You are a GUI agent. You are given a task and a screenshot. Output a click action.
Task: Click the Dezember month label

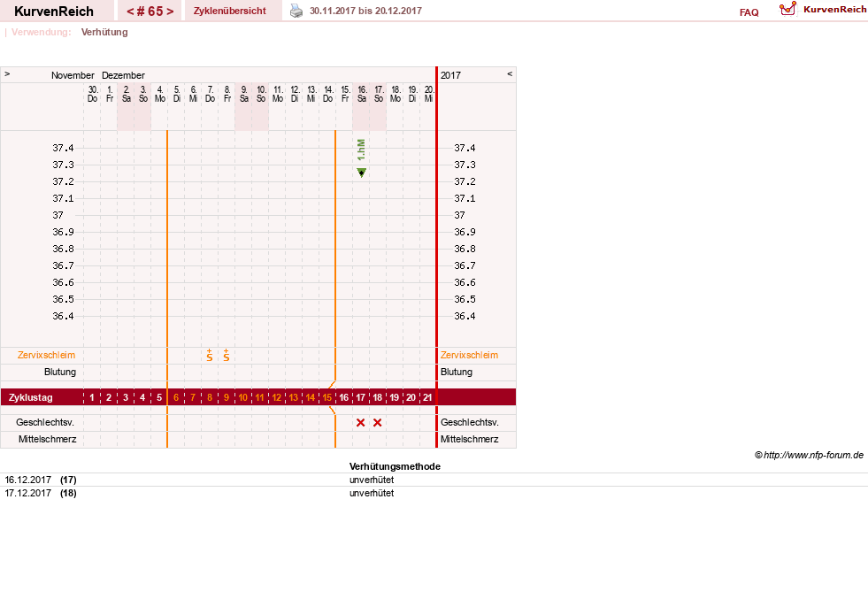pos(123,74)
